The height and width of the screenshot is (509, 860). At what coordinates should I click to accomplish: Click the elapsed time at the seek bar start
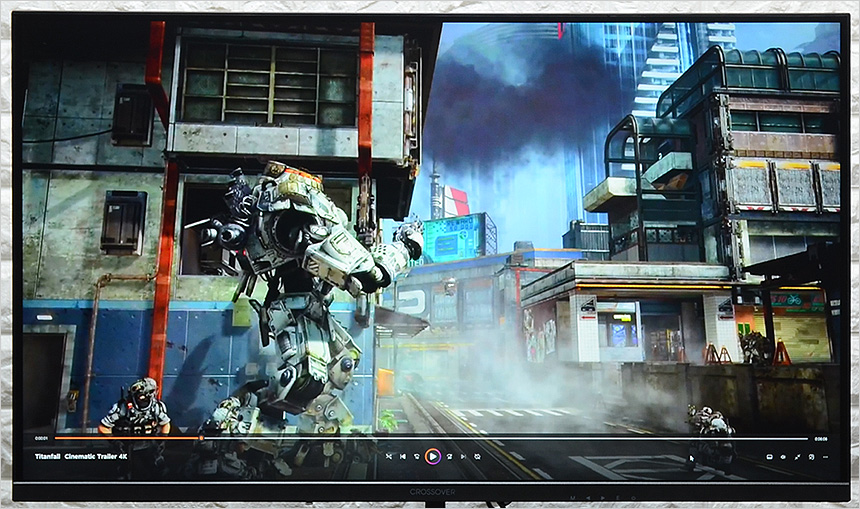click(x=41, y=438)
